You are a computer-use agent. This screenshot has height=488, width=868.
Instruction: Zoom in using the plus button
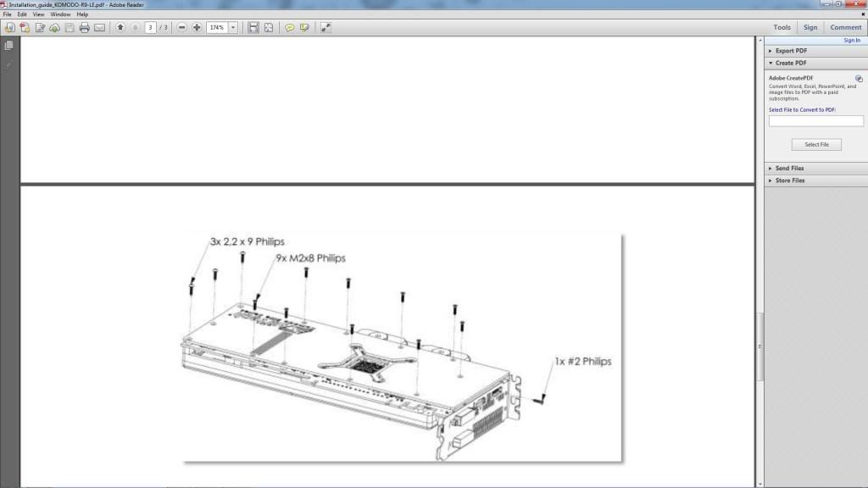pyautogui.click(x=197, y=28)
